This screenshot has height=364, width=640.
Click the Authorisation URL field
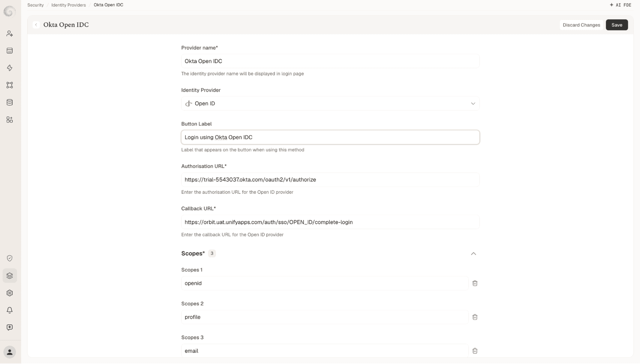330,180
